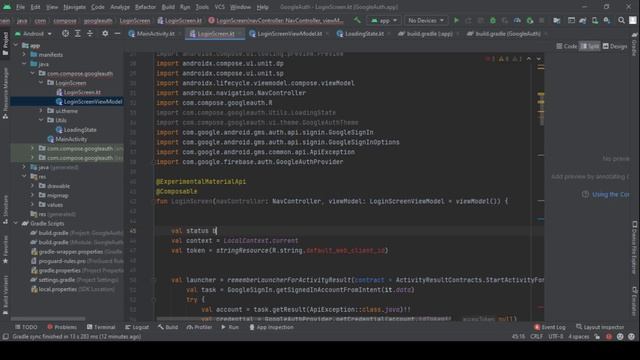Viewport: 640px width, 360px height.
Task: Open Search Everywhere magnifier icon
Action: pos(621,20)
